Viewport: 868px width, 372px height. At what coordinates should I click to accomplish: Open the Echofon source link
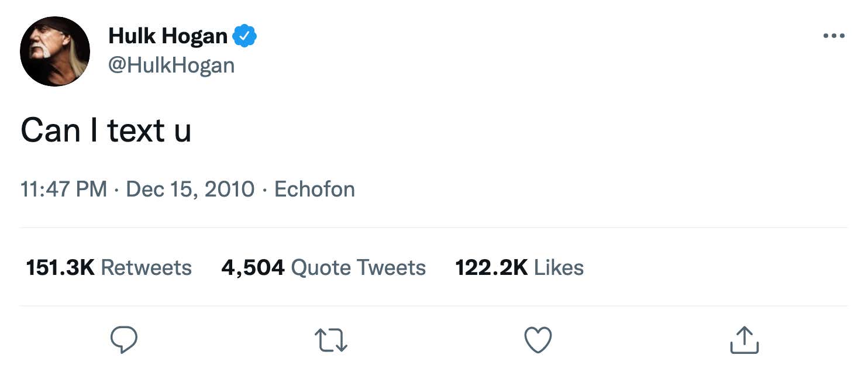pyautogui.click(x=315, y=189)
